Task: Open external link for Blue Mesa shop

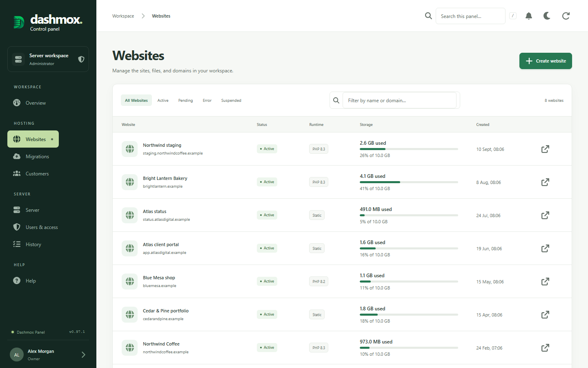Action: click(x=545, y=282)
